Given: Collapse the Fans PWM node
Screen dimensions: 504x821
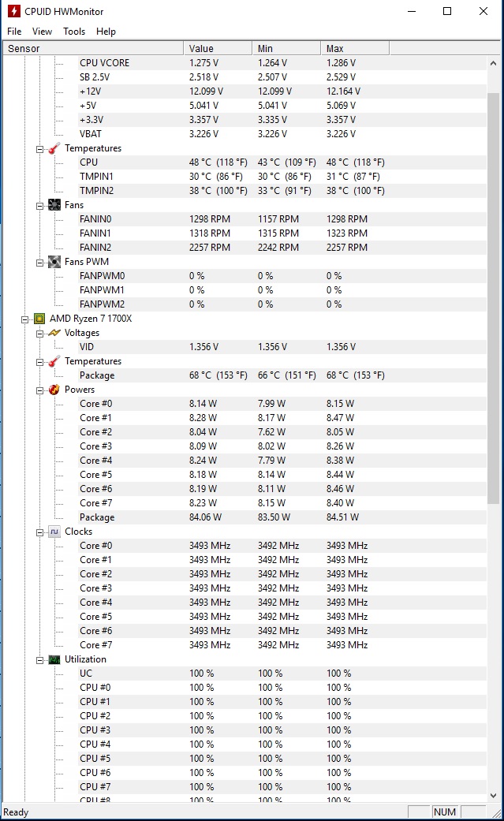Looking at the screenshot, I should (x=39, y=263).
